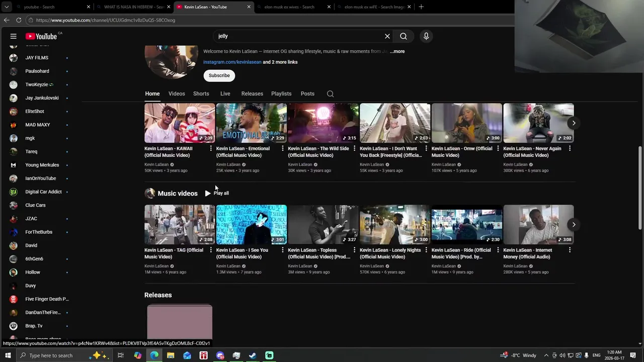Open the notification center icon
This screenshot has height=362, width=644.
coord(633,355)
